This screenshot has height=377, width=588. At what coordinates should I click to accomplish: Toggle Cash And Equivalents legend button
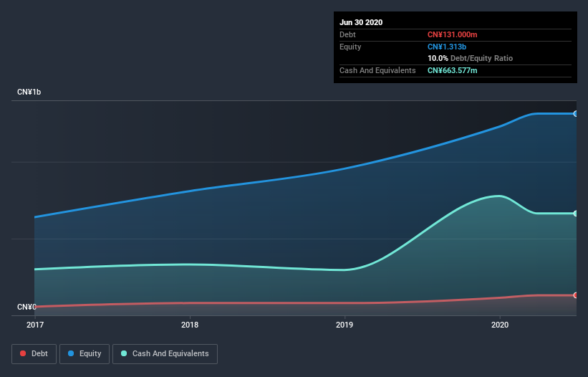tap(165, 354)
